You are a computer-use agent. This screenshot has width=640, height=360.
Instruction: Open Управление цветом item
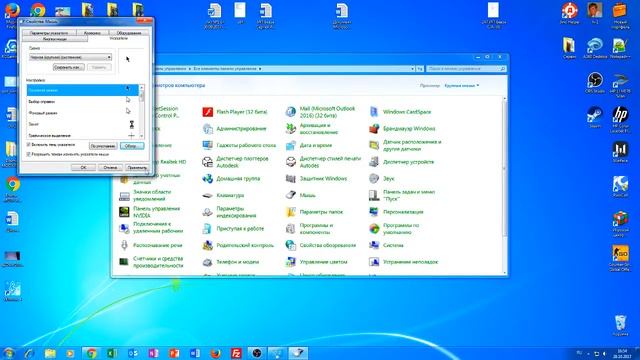pyautogui.click(x=317, y=262)
